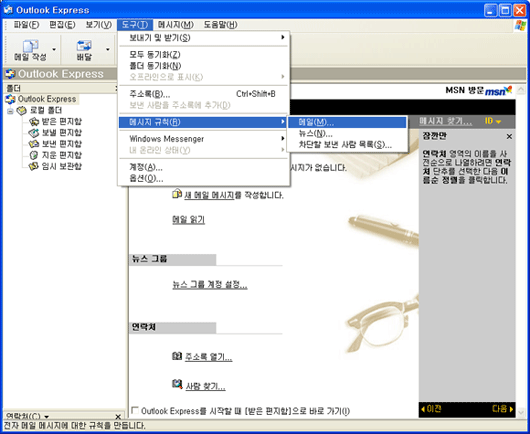Viewport: 530px width, 434px height.
Task: Click the 새 메일 메시지 link
Action: 209,195
